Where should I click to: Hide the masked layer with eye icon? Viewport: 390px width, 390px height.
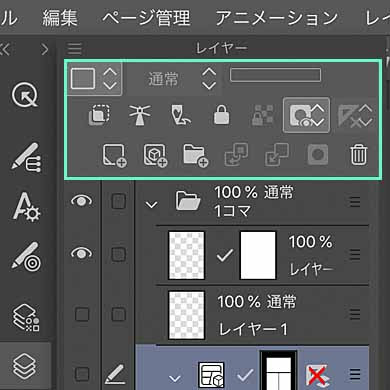coord(81,253)
